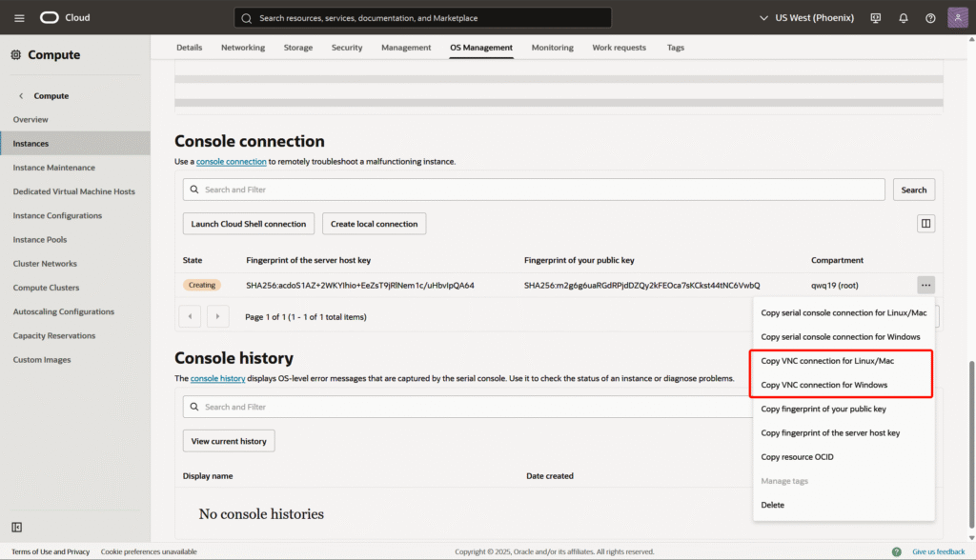The image size is (976, 560).
Task: Follow the console history link
Action: tap(217, 378)
